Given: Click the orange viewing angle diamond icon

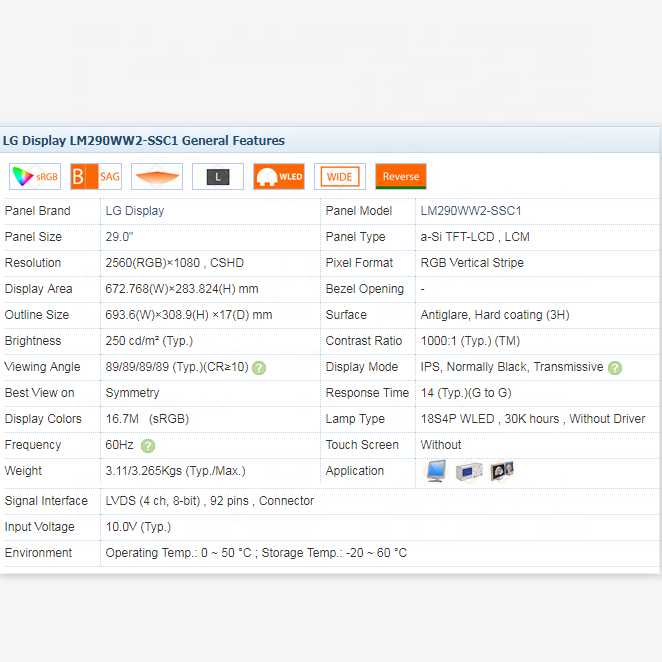Looking at the screenshot, I should coord(157,177).
